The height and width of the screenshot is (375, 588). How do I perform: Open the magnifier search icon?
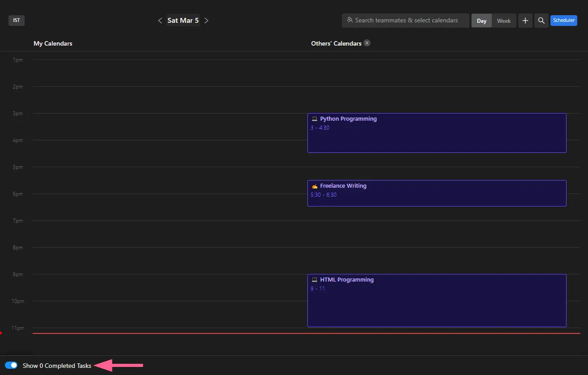(x=541, y=21)
